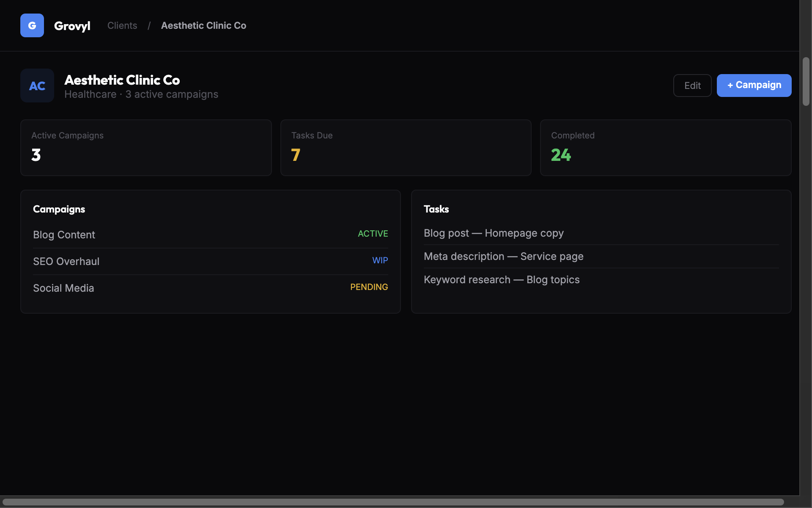
Task: Open task Blog post — Homepage copy
Action: pyautogui.click(x=601, y=233)
